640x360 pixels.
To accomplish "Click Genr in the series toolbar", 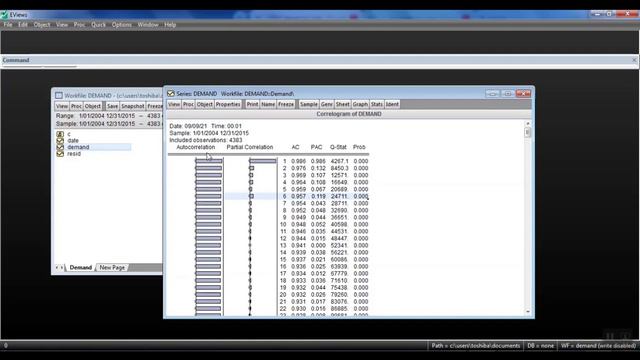I will pos(327,104).
